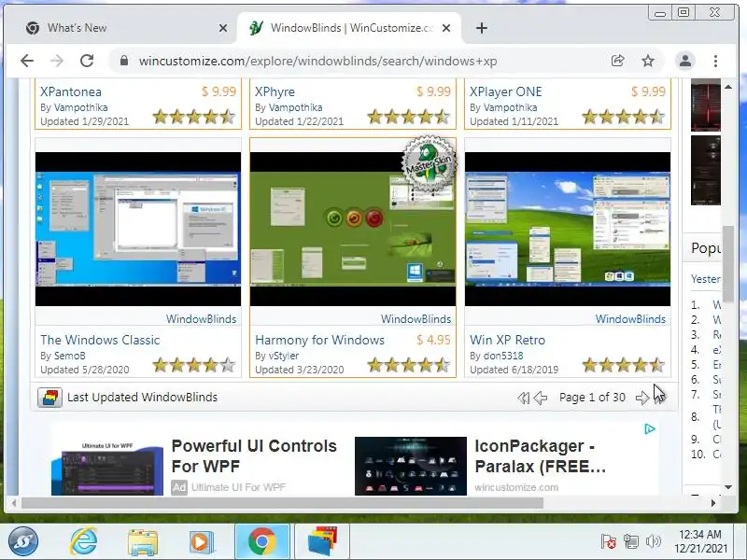
Task: Open the Action Center flag icon
Action: [x=609, y=541]
